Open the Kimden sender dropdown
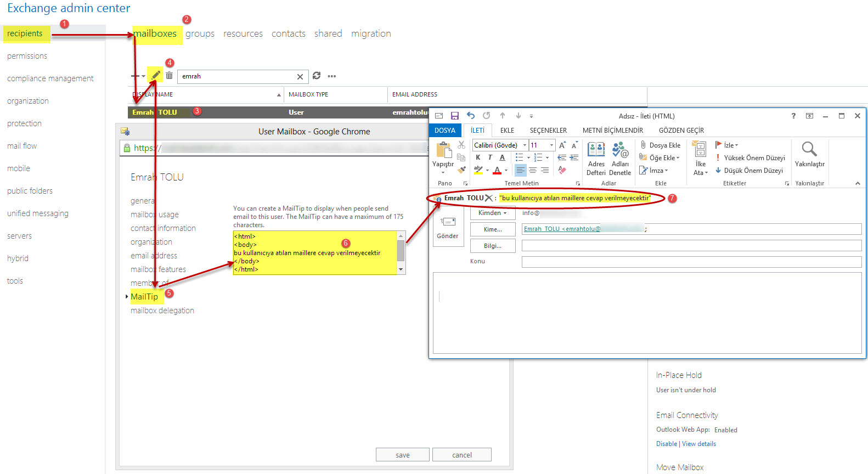This screenshot has height=474, width=868. 493,213
